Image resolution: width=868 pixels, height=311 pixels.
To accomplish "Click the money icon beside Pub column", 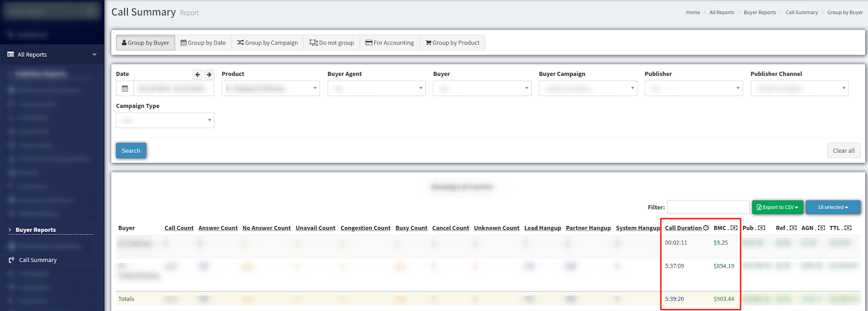I will (762, 228).
